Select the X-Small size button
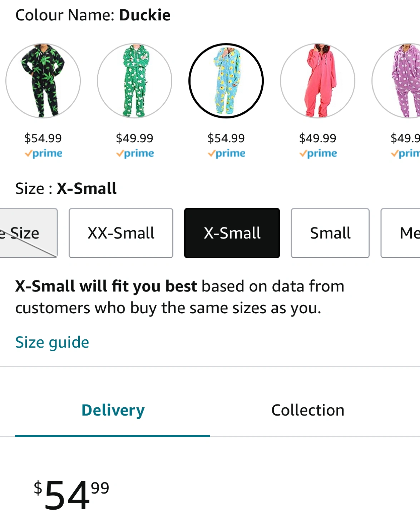Screen dimensions: 420x515 pyautogui.click(x=232, y=233)
